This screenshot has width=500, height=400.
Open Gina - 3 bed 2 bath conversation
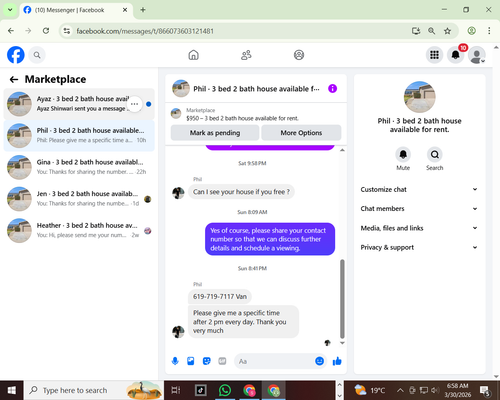pyautogui.click(x=79, y=167)
